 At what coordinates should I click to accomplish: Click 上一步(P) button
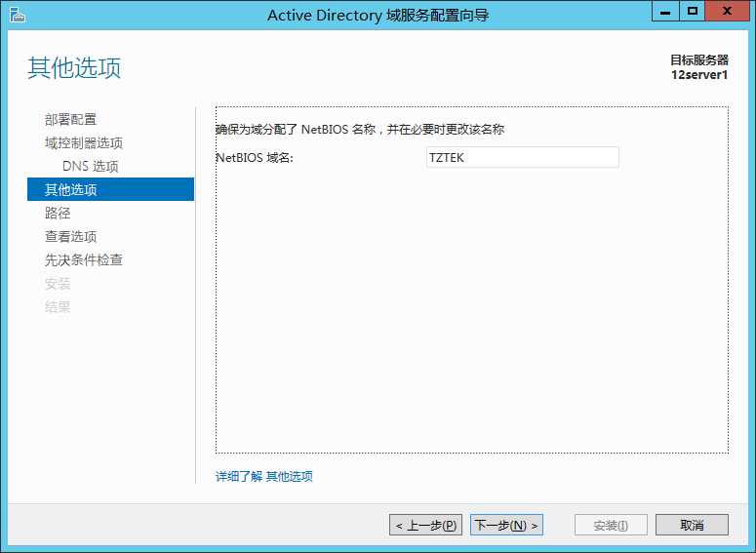click(x=425, y=525)
